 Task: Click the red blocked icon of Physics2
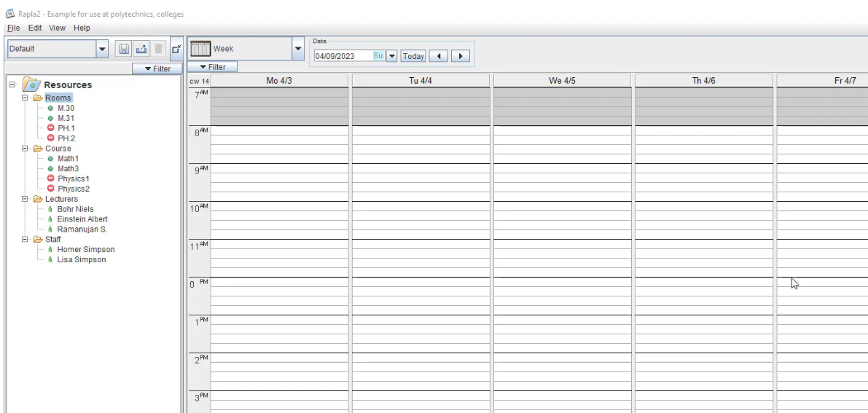50,188
